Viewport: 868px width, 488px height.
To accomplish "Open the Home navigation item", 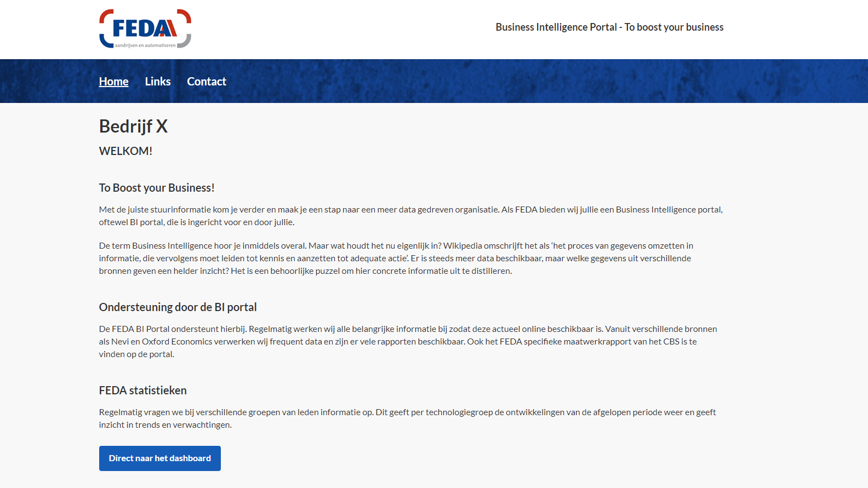I will 113,82.
